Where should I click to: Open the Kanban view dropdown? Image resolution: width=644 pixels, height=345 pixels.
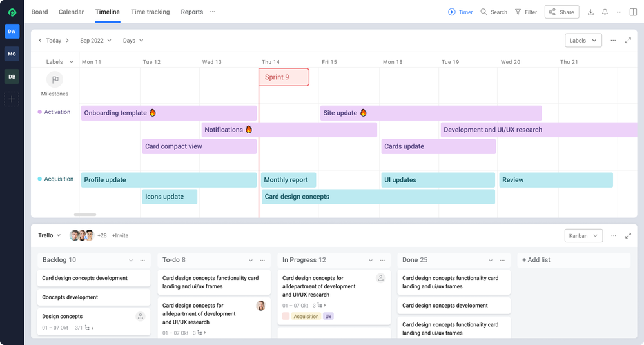[583, 236]
